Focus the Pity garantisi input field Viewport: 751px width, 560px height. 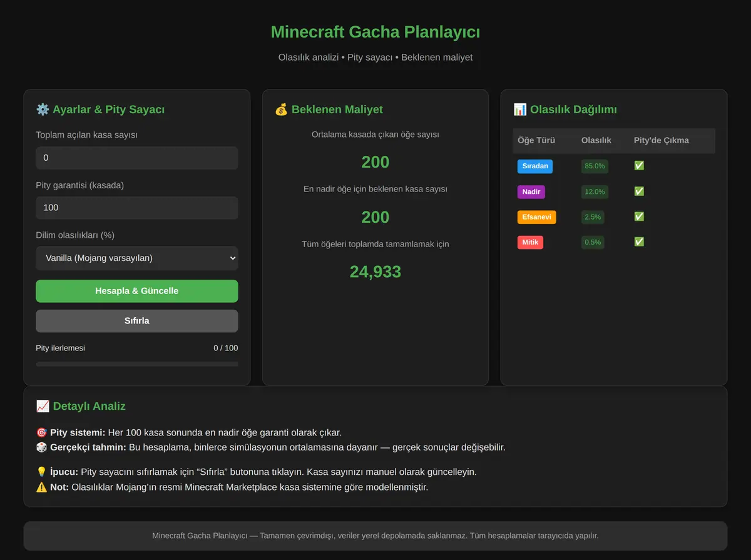point(137,208)
